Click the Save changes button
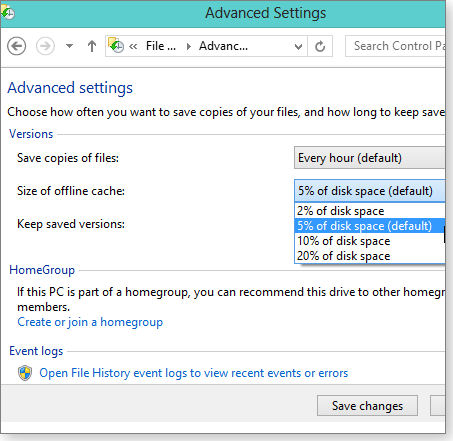453x441 pixels. [x=367, y=406]
